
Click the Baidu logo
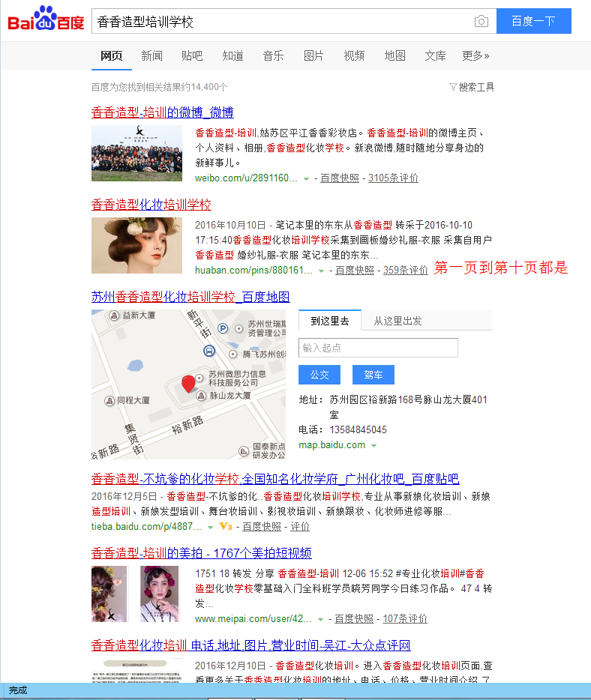point(46,19)
